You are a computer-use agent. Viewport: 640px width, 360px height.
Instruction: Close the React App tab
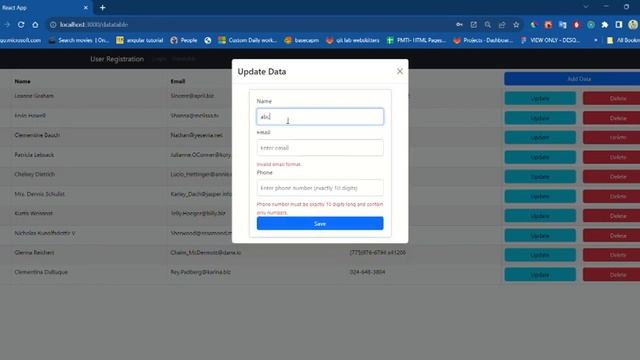point(85,7)
